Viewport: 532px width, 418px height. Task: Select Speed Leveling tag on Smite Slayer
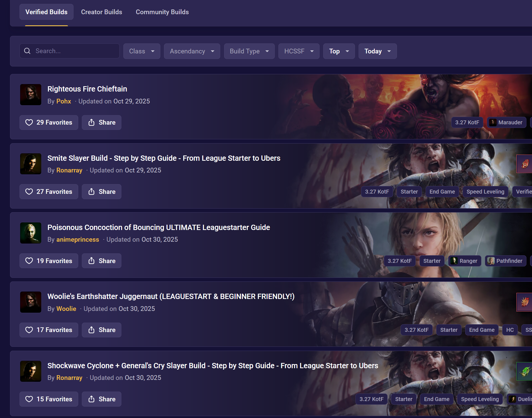(486, 192)
